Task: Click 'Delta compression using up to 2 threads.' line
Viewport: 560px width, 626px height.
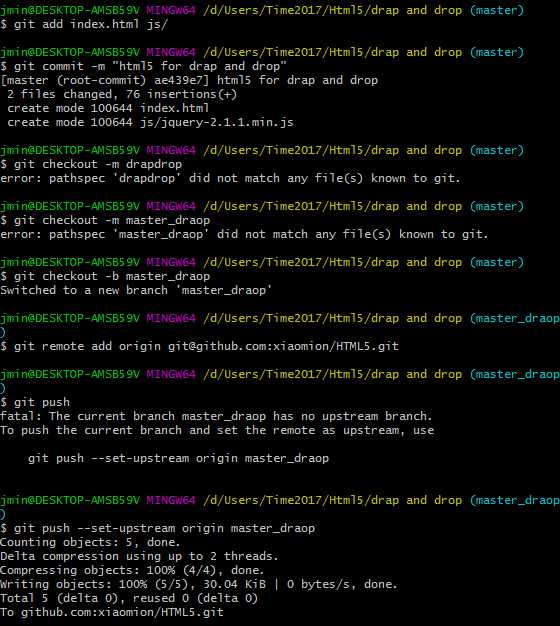Action: pyautogui.click(x=139, y=556)
